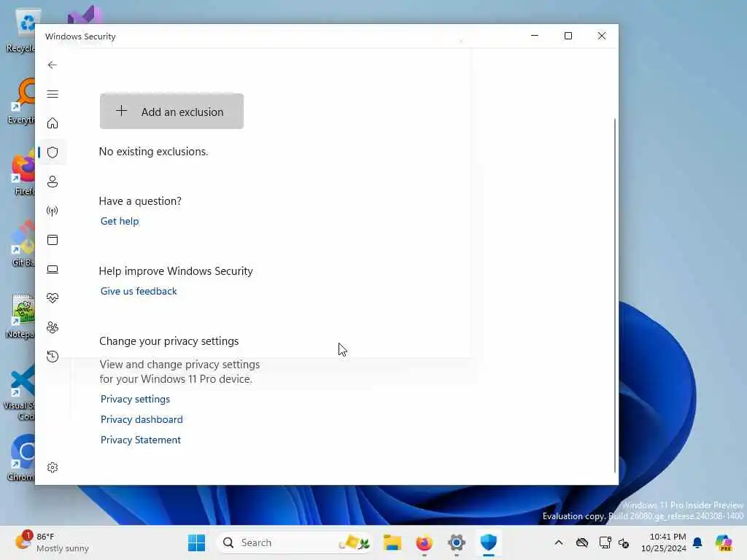Open the Home section icon
747x560 pixels.
(53, 123)
